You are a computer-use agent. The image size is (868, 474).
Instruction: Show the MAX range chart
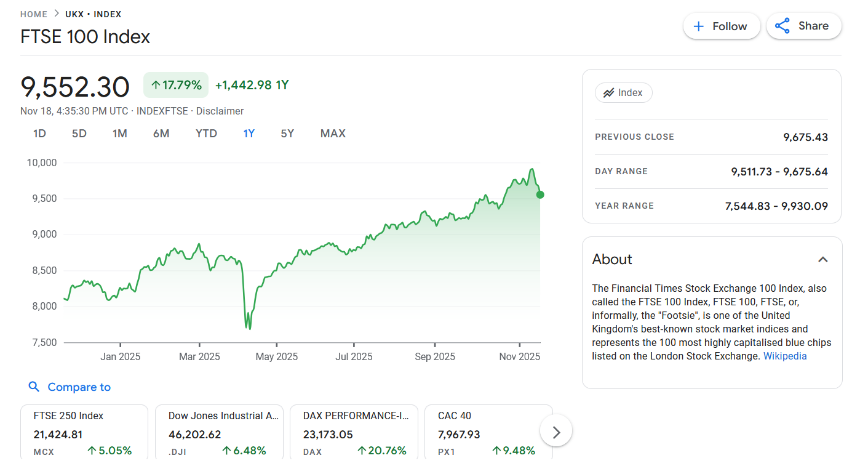(333, 134)
